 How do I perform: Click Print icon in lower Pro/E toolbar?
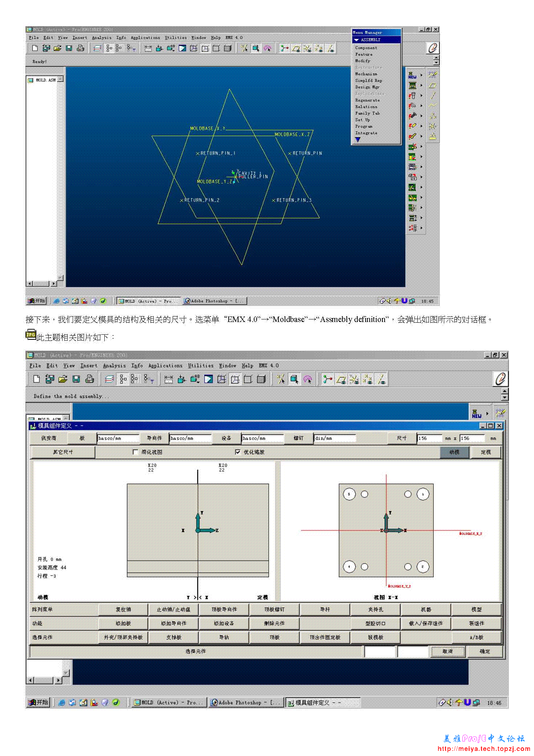(89, 379)
